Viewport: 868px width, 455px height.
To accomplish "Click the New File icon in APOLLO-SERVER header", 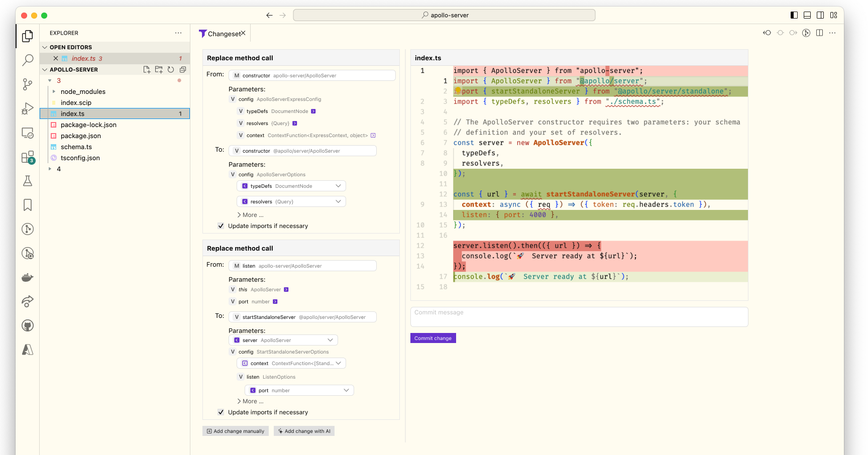I will (x=147, y=70).
